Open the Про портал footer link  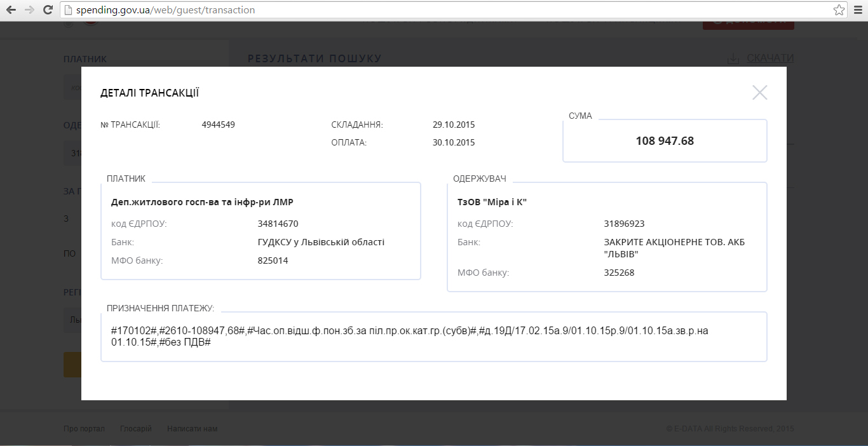point(84,429)
